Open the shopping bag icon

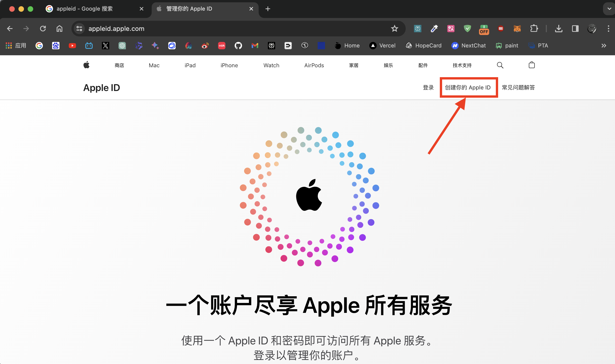pyautogui.click(x=532, y=65)
